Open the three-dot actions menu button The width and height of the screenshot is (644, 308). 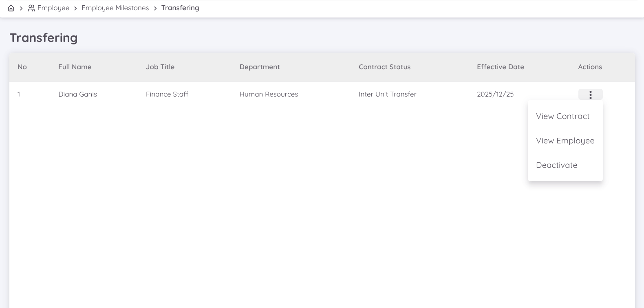tap(590, 95)
